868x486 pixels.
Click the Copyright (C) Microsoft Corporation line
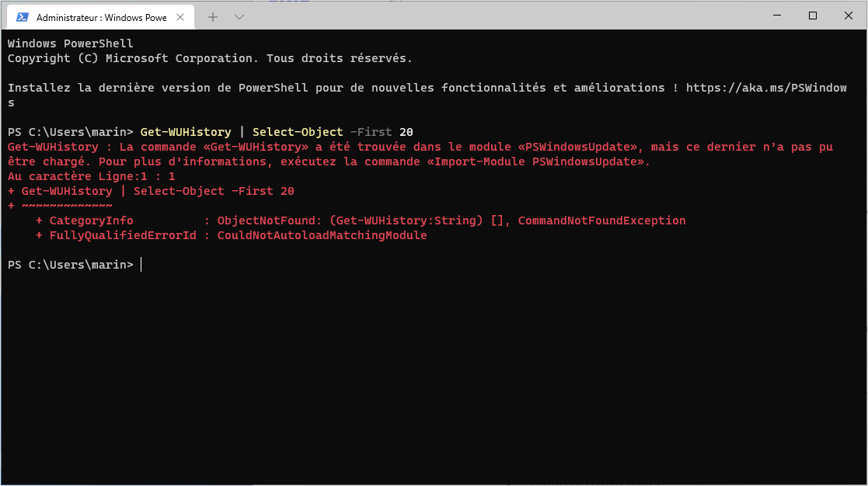point(210,58)
